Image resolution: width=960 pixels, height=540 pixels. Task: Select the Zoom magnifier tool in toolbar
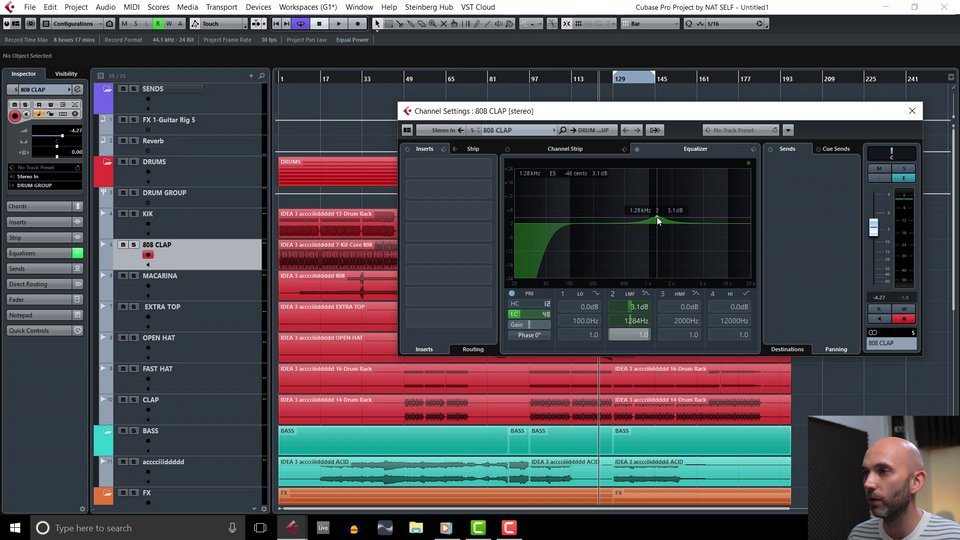click(x=432, y=24)
